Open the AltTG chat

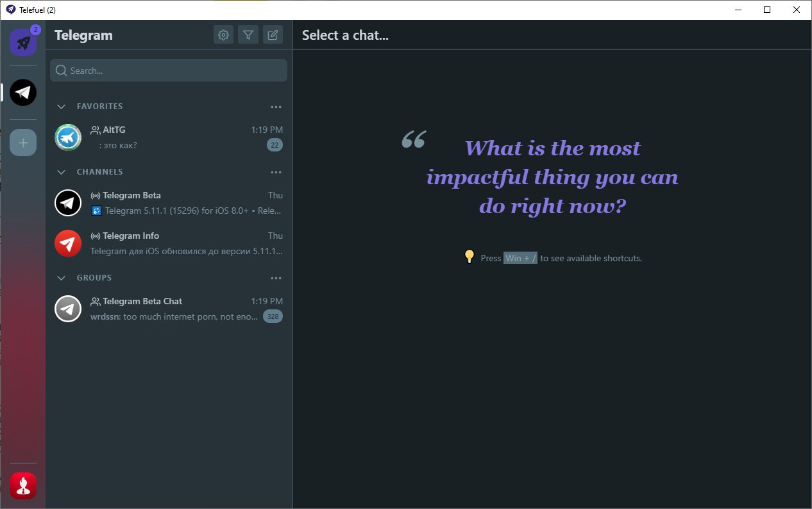(x=169, y=137)
